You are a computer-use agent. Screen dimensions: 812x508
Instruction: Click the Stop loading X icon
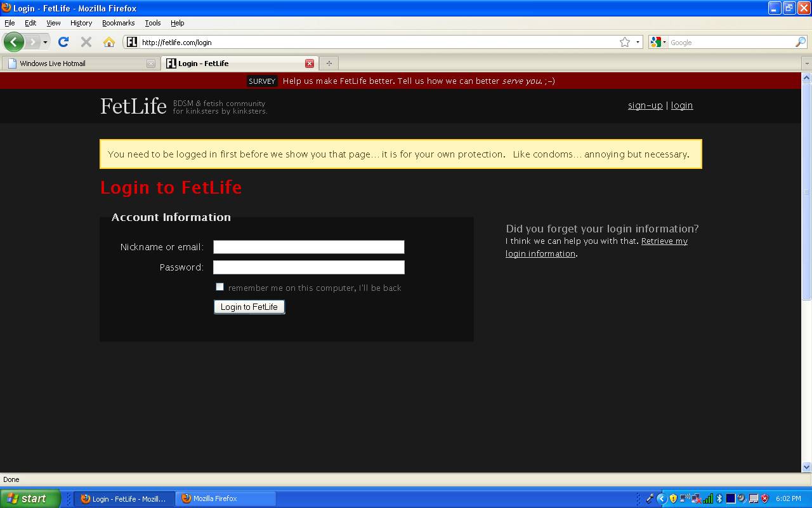coord(86,42)
